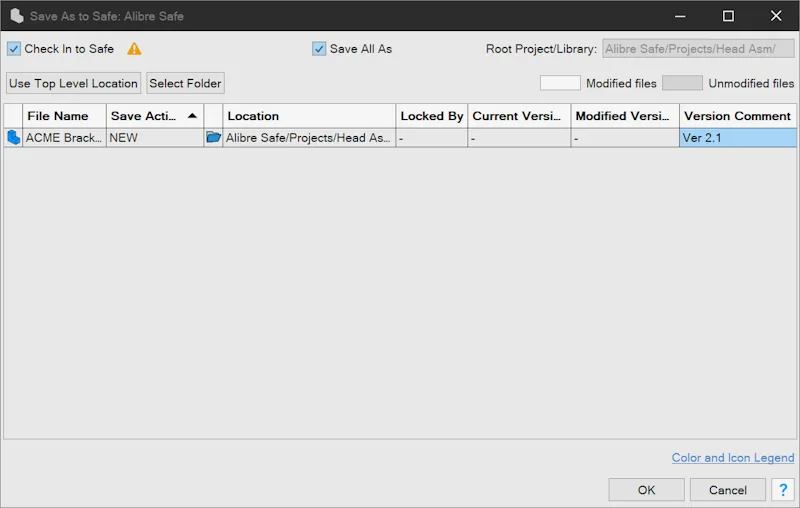The height and width of the screenshot is (508, 800).
Task: Click the Root Project/Library path field
Action: pos(698,49)
